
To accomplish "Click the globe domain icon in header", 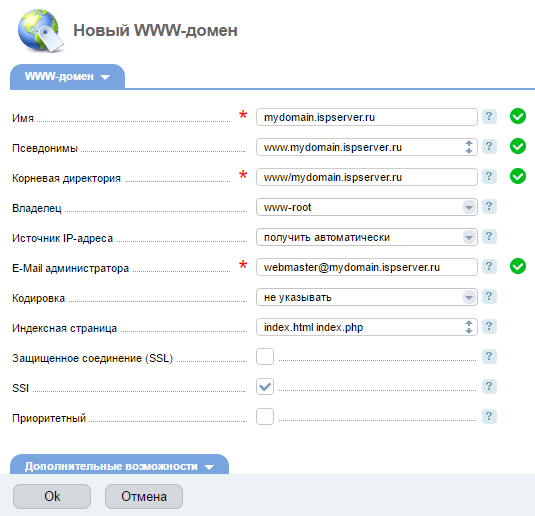I will 41,31.
